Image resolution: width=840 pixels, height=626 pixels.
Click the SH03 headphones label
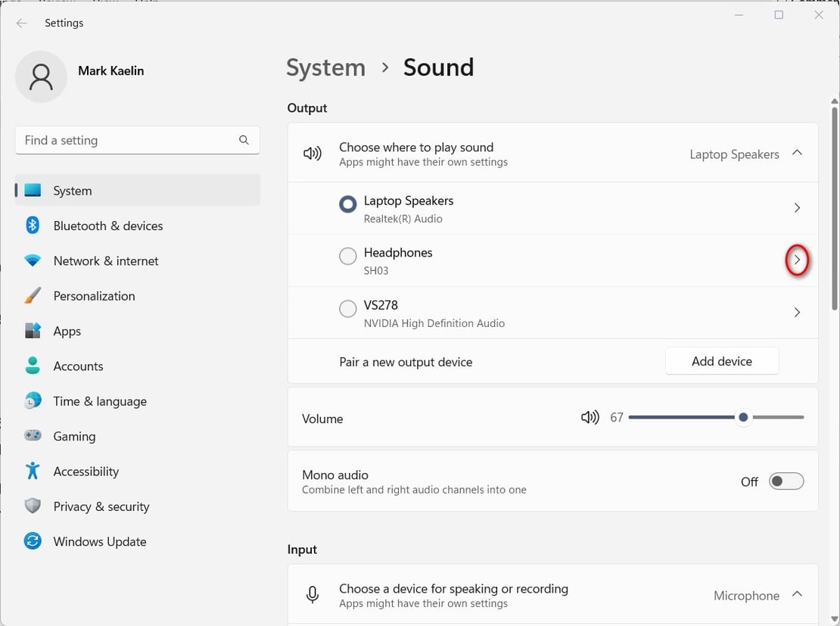pyautogui.click(x=375, y=271)
